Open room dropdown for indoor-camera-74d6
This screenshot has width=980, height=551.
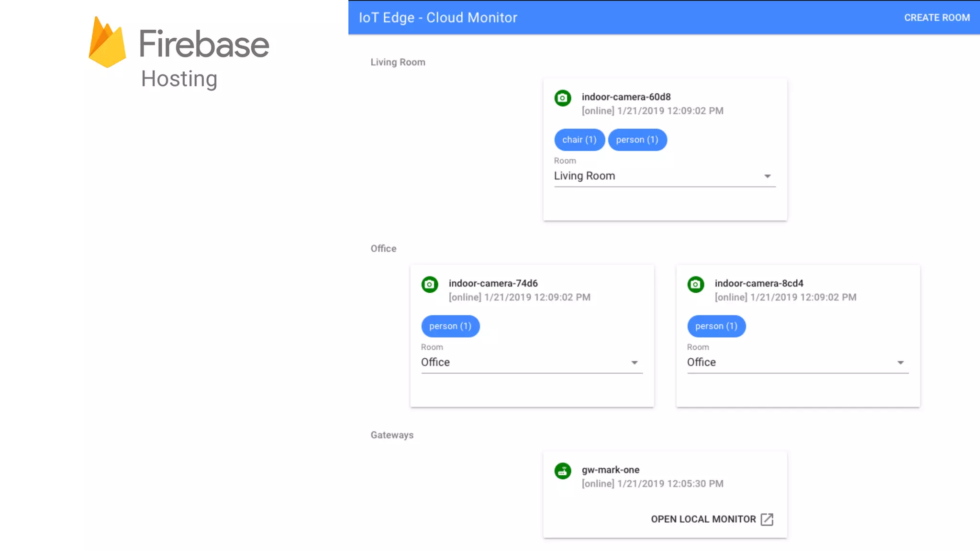point(634,363)
